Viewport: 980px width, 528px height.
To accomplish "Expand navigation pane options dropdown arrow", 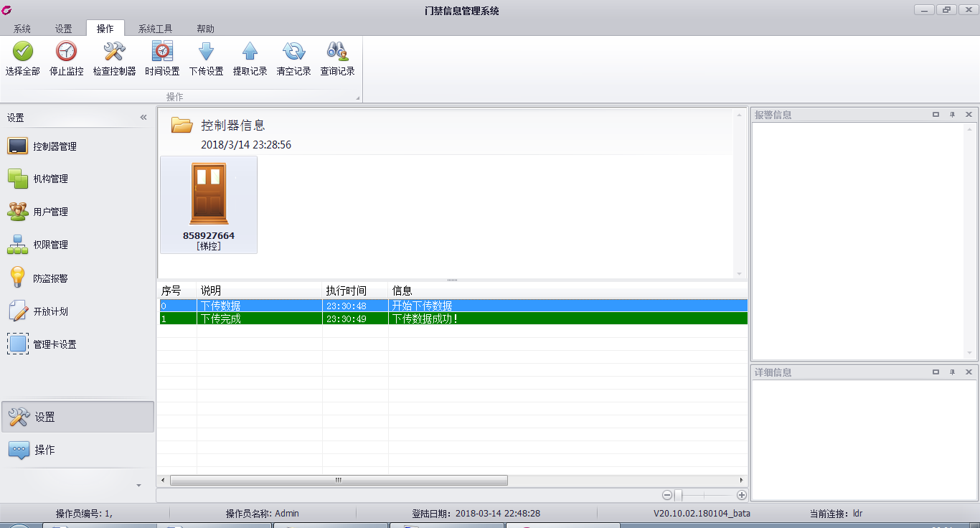I will [139, 486].
